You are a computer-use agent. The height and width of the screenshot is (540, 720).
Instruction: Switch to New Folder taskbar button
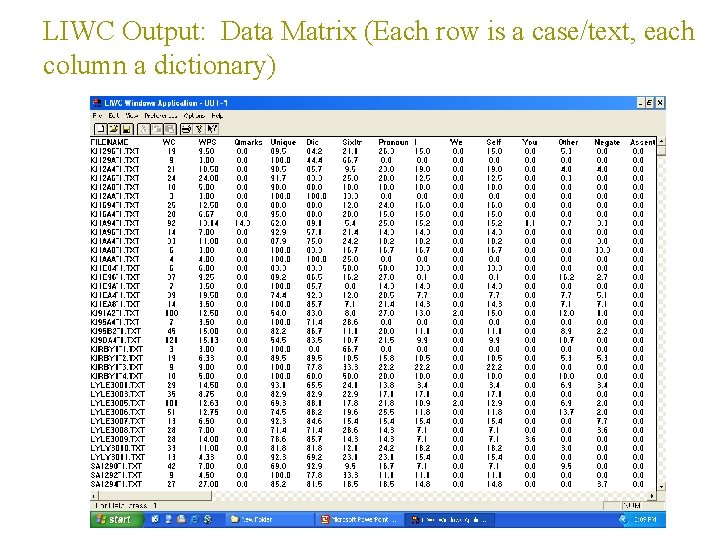269,520
